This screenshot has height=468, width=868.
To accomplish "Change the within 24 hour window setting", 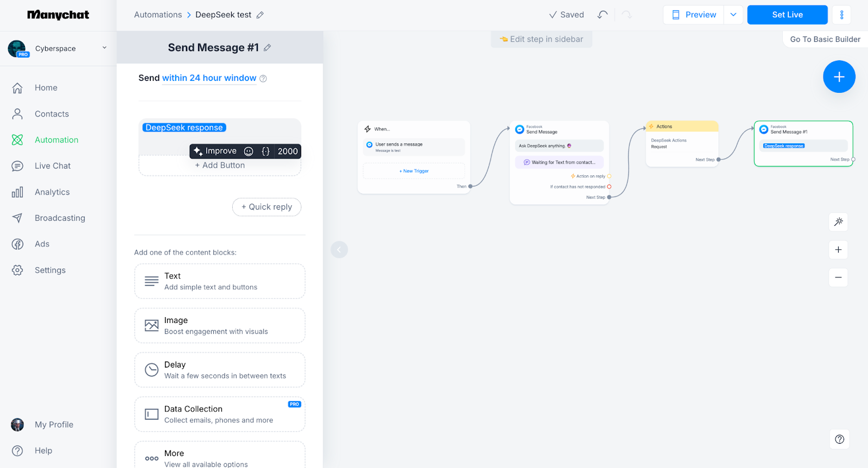I will pyautogui.click(x=209, y=78).
